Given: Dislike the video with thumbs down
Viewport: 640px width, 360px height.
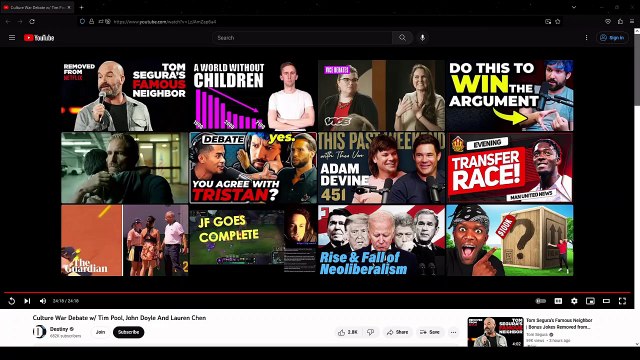Looking at the screenshot, I should click(371, 332).
